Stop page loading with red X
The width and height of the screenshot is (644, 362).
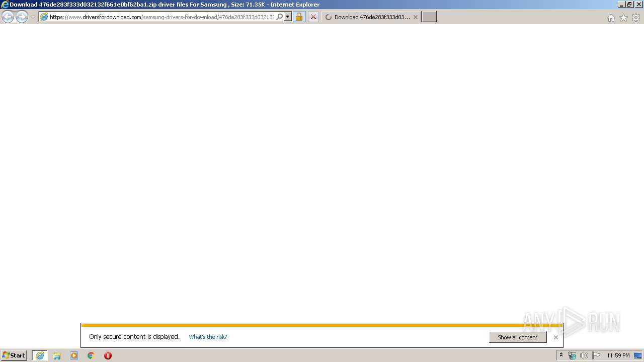click(313, 17)
